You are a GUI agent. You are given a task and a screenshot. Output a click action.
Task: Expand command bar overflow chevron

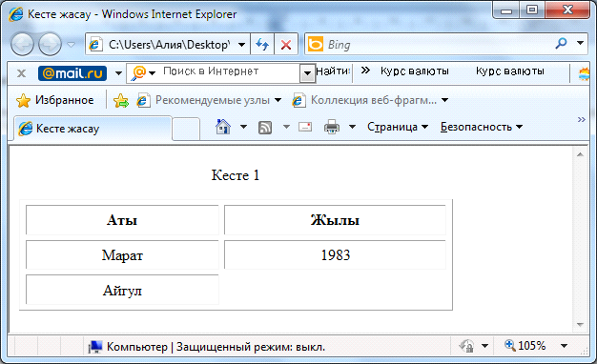tap(581, 120)
